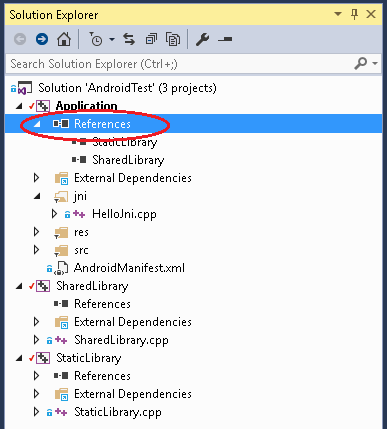Screen dimensions: 387x429
Task: Toggle the Show All Files icon
Action: pyautogui.click(x=173, y=39)
